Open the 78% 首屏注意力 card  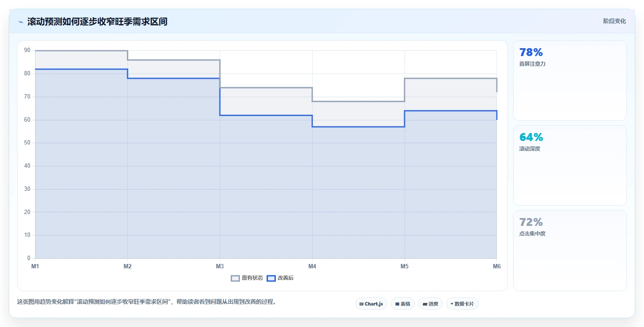tap(570, 81)
